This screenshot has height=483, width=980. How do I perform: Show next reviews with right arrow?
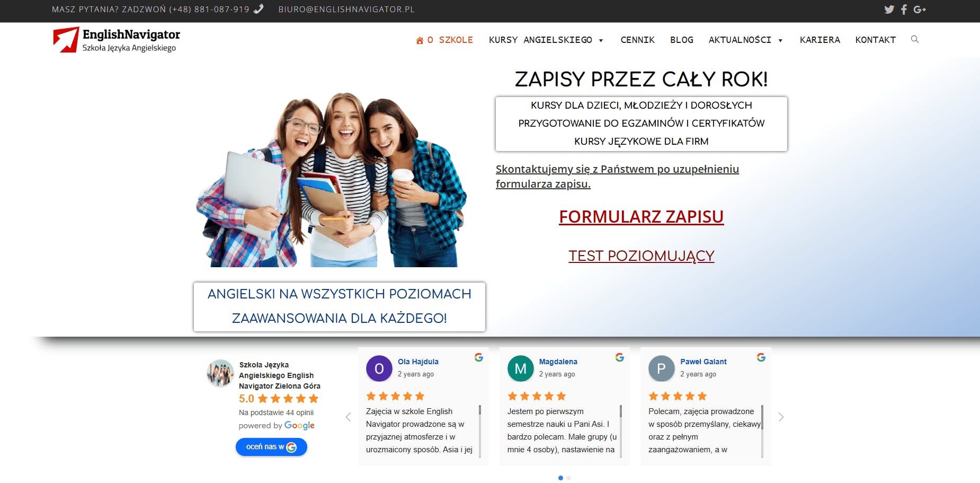(781, 417)
